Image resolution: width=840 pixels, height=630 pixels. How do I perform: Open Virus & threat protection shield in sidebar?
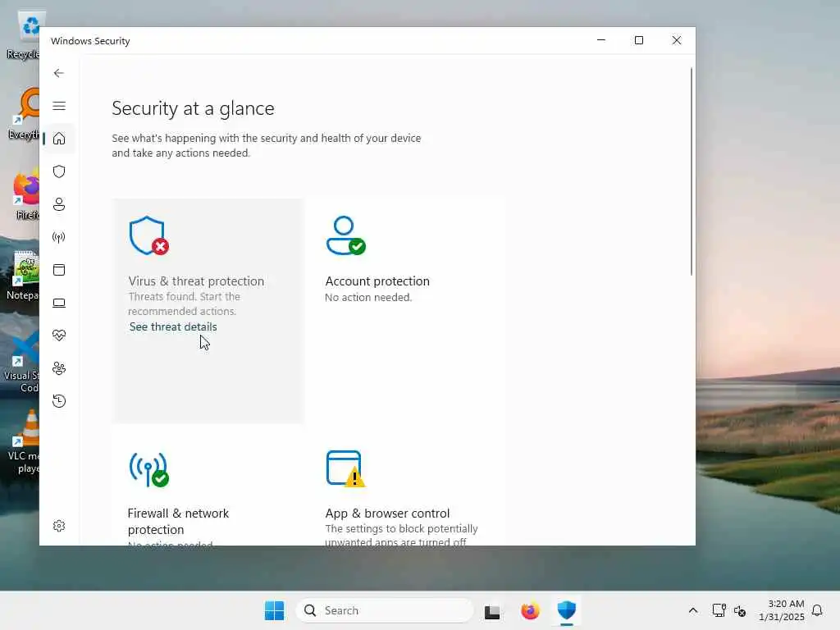(59, 171)
